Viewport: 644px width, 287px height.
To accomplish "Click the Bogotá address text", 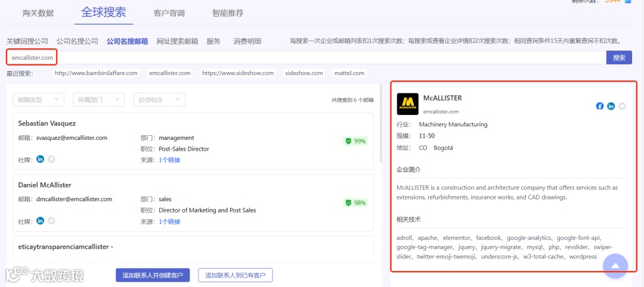I will click(x=443, y=148).
